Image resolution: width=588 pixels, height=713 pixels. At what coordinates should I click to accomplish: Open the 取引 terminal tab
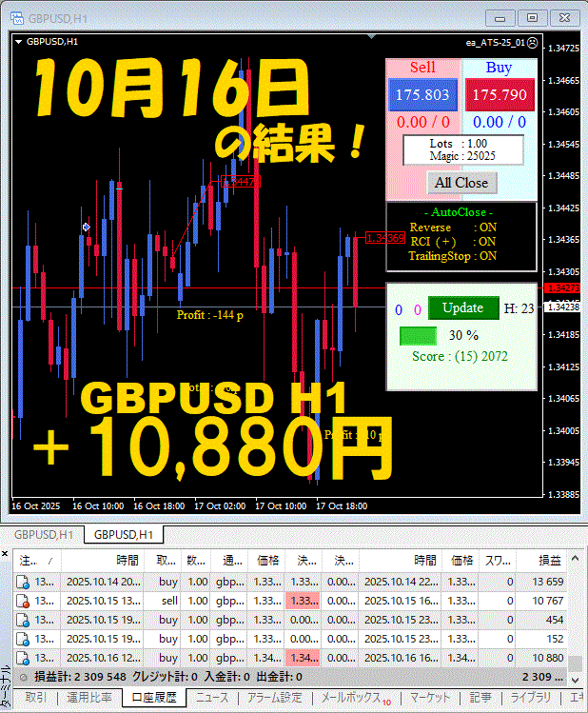(35, 698)
